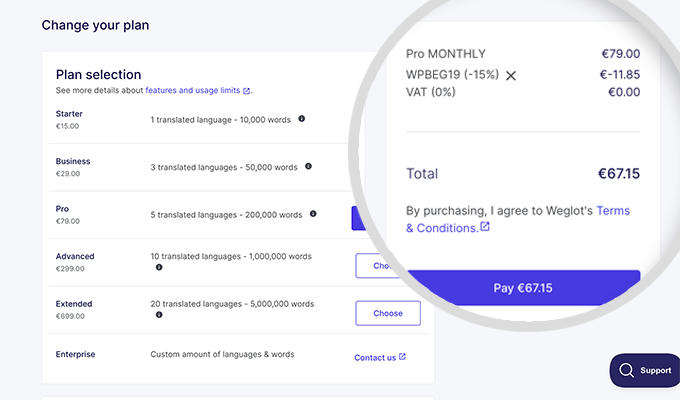Image resolution: width=680 pixels, height=400 pixels.
Task: Click the €699.00 Extended price
Action: (70, 316)
